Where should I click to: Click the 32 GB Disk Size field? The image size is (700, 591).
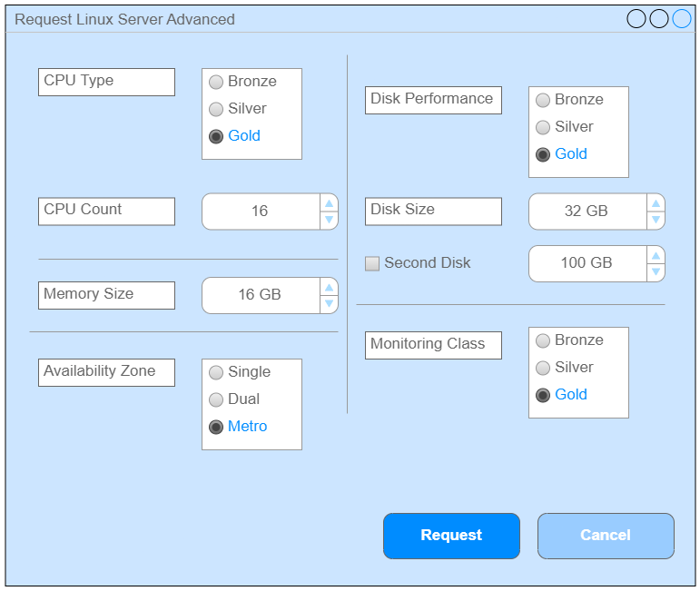(x=587, y=212)
